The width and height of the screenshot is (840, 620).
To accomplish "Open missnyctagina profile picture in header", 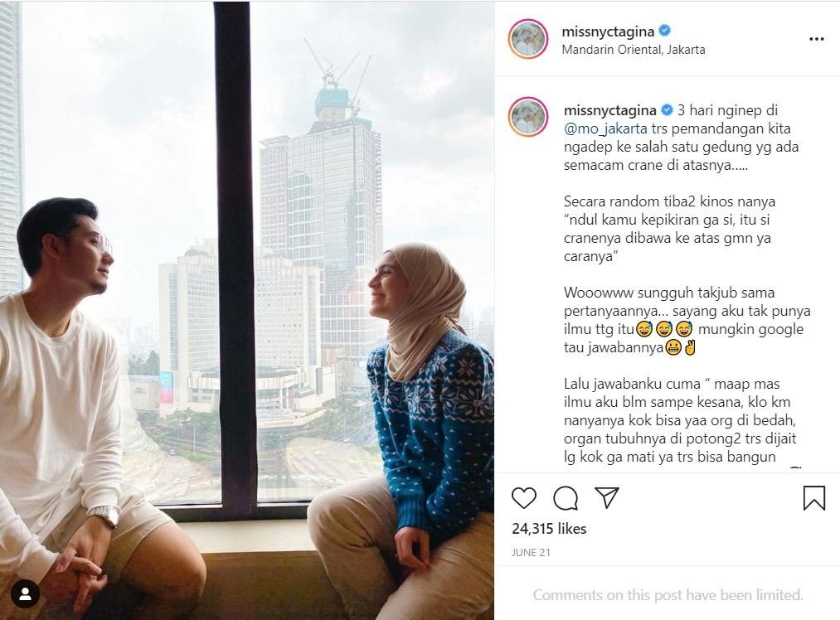I will 528,39.
